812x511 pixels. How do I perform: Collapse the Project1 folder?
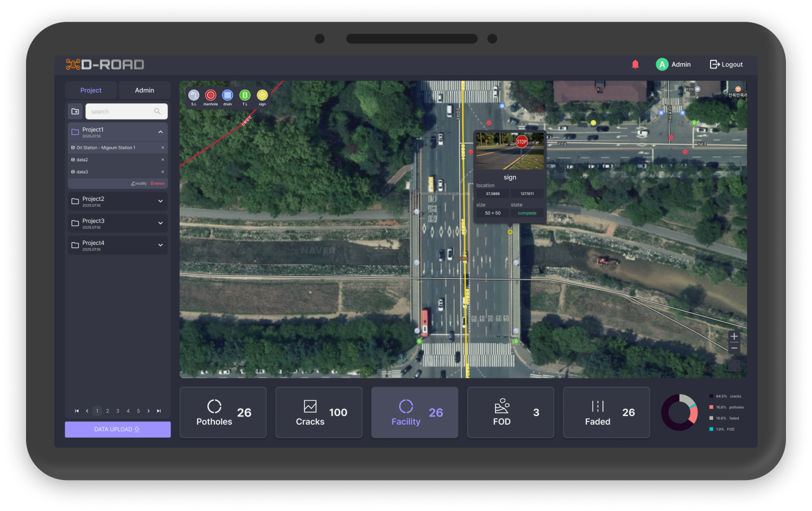(x=160, y=132)
